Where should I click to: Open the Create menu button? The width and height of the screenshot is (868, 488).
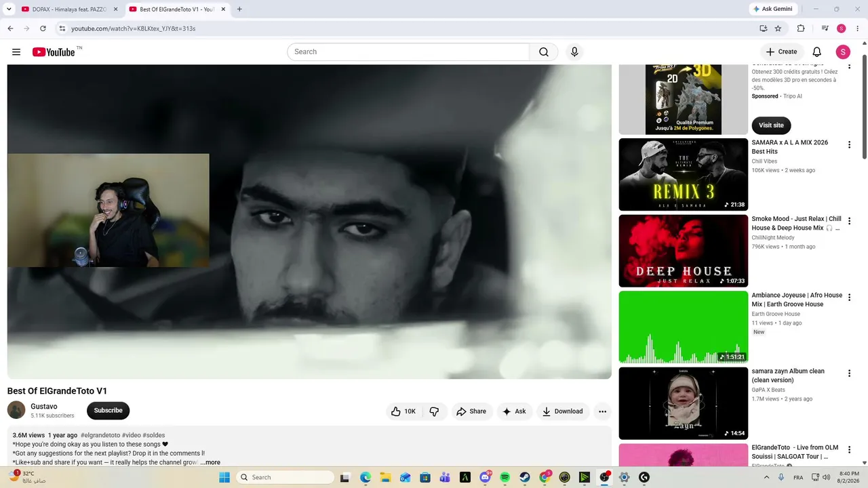pyautogui.click(x=781, y=52)
